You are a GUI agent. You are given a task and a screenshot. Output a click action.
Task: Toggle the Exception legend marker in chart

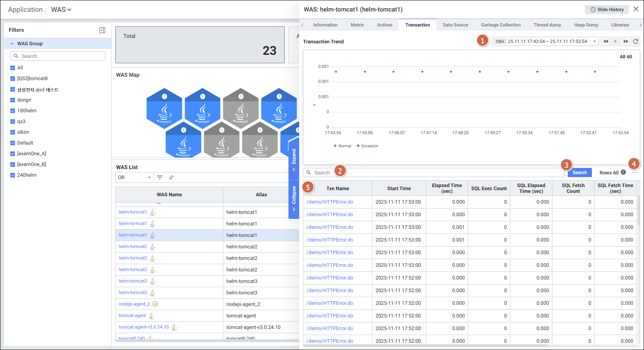pos(367,146)
